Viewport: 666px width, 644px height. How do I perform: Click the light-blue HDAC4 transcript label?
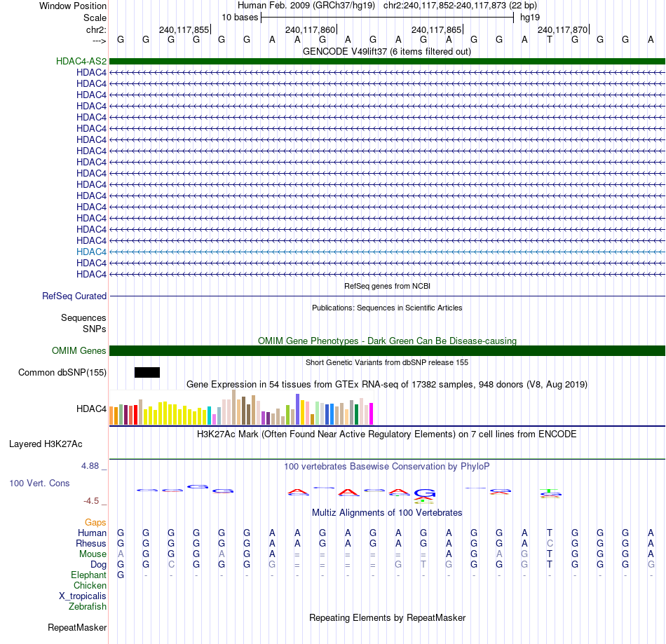tap(91, 252)
